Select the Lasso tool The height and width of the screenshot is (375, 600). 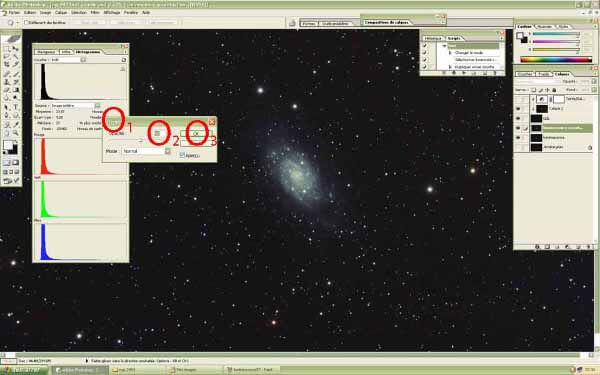tap(7, 57)
